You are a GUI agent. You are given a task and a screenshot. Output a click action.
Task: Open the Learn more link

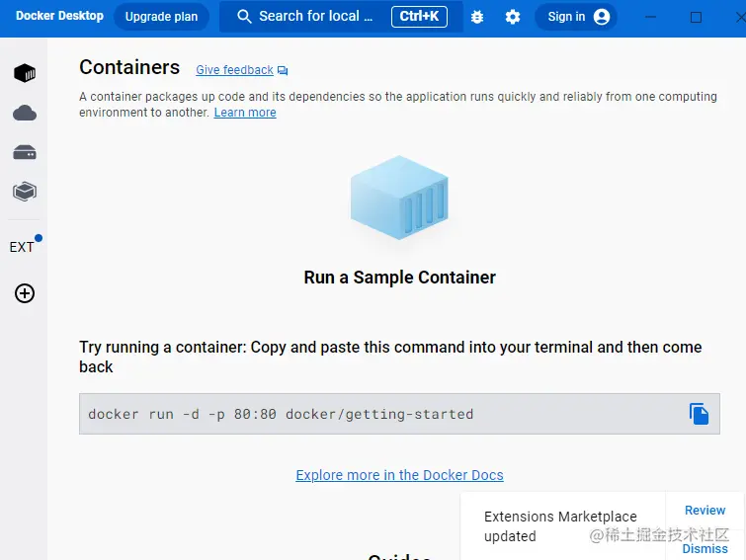point(245,113)
